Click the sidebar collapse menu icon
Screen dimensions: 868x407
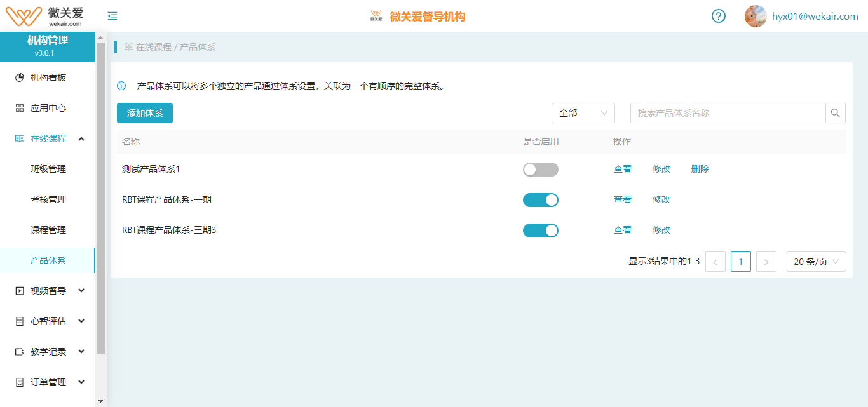pyautogui.click(x=112, y=16)
